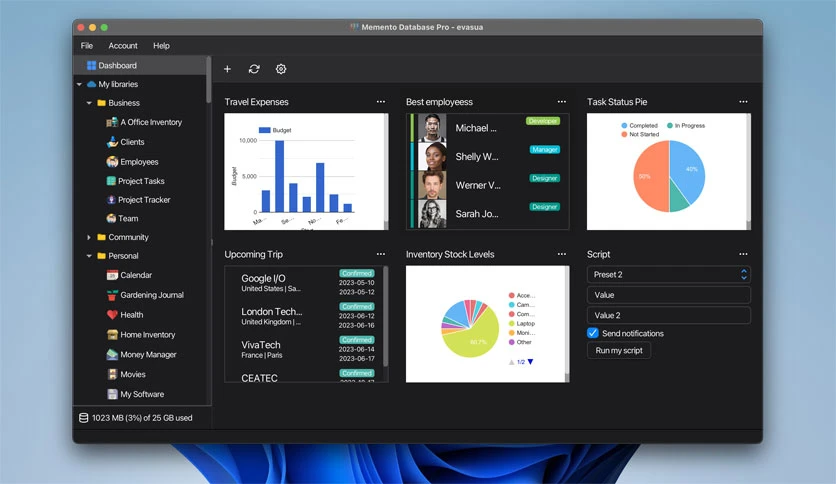Collapse the My libraries tree arrow
Screen dimensions: 836x484
[79, 84]
